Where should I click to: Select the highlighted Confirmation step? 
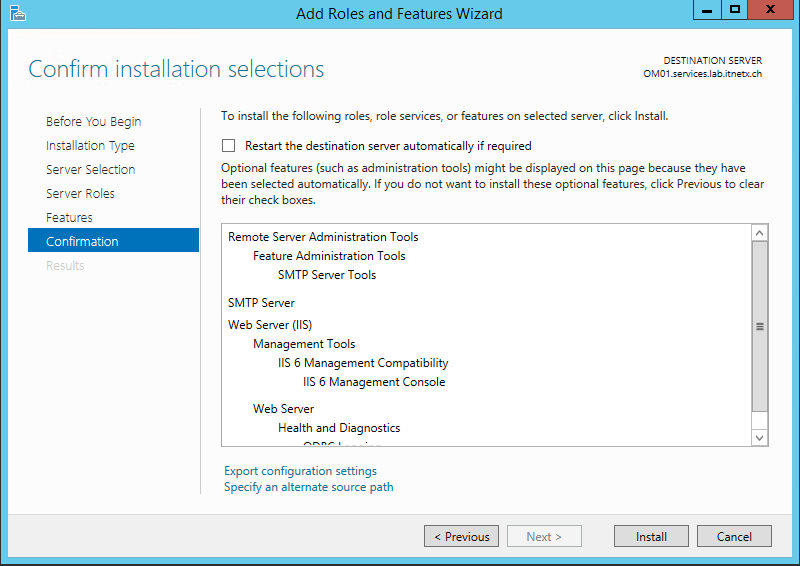tap(113, 240)
